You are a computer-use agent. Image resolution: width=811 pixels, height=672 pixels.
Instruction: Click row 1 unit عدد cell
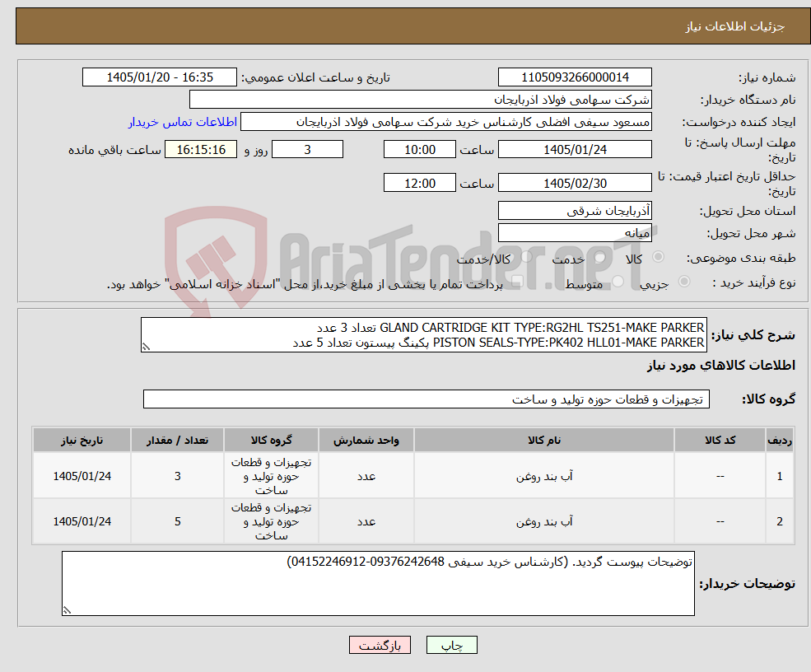(366, 476)
